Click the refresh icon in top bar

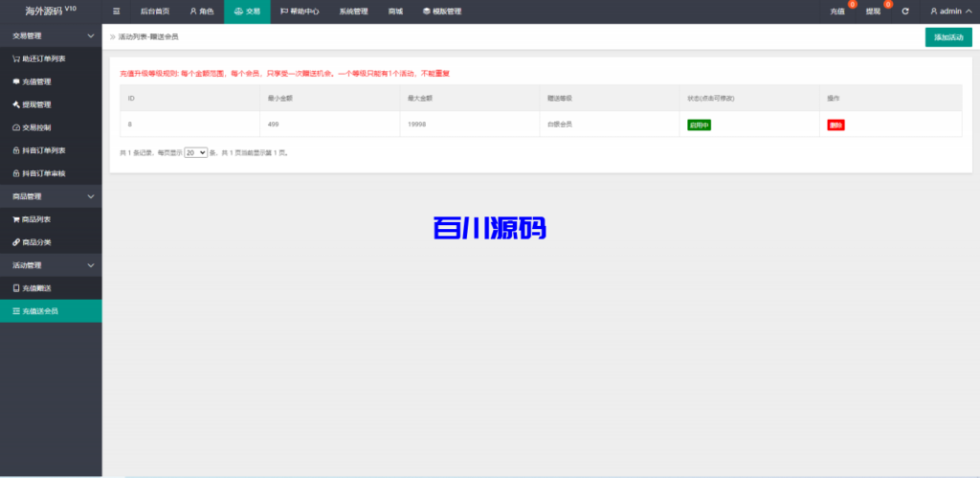(905, 11)
